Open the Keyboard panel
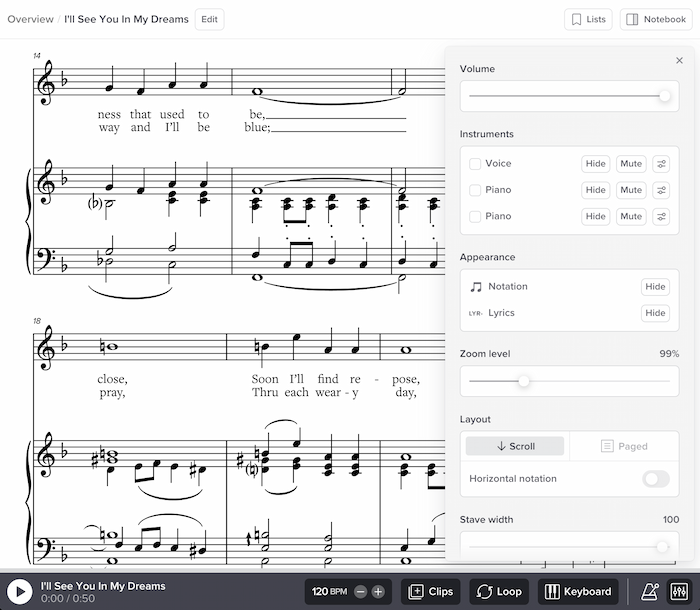The image size is (700, 610). (577, 592)
